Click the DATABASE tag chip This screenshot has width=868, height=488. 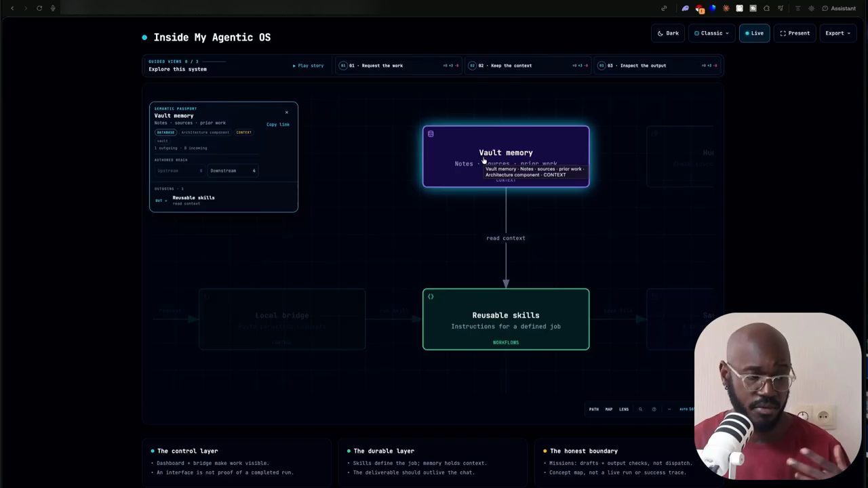[165, 132]
